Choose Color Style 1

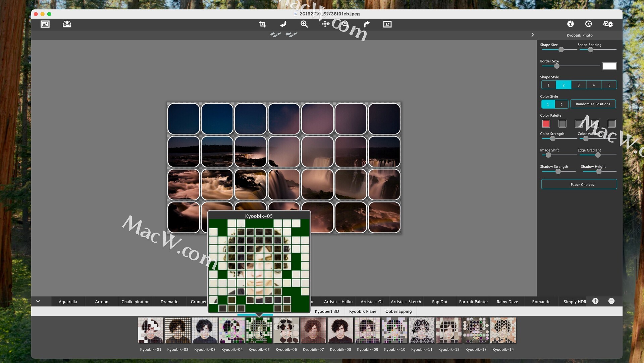pyautogui.click(x=548, y=104)
